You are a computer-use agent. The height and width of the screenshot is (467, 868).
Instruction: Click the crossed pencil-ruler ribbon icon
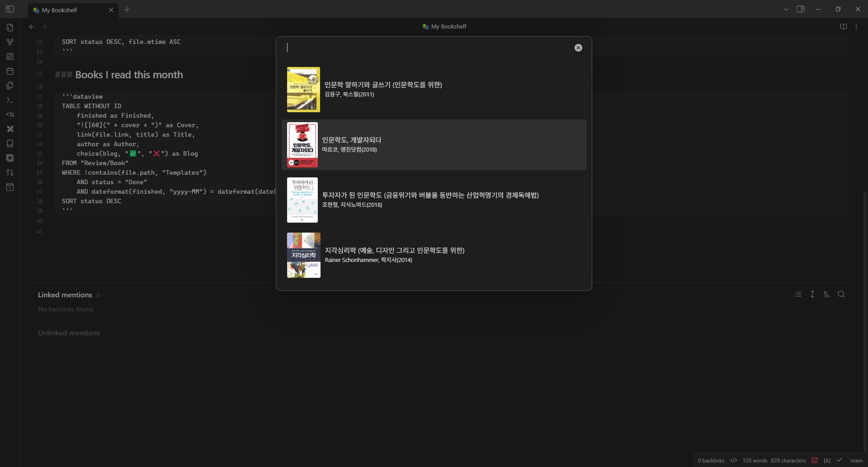click(x=10, y=129)
